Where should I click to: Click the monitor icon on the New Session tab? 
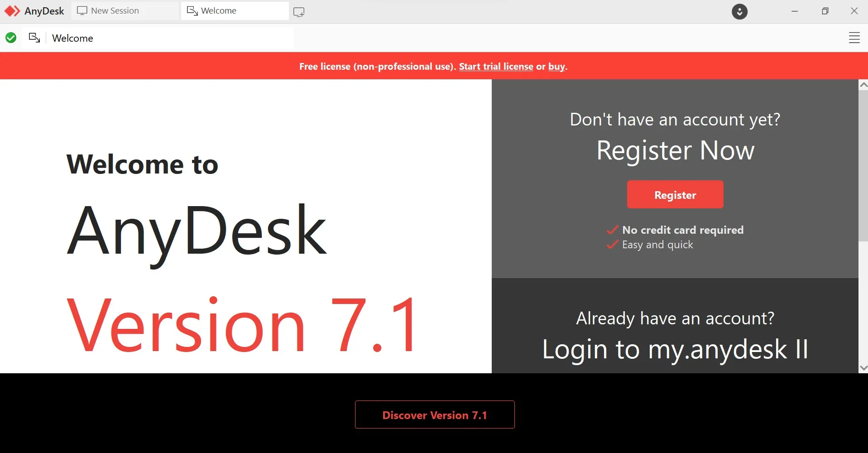82,10
